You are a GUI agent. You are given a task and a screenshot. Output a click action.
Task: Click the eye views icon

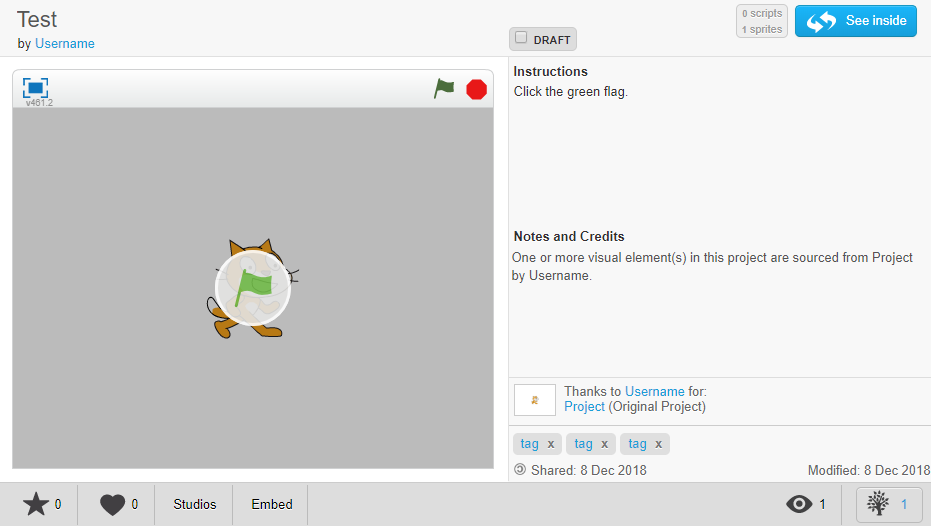(x=799, y=504)
